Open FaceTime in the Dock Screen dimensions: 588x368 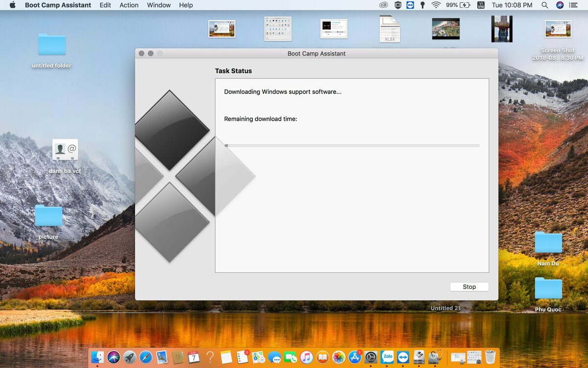[291, 357]
